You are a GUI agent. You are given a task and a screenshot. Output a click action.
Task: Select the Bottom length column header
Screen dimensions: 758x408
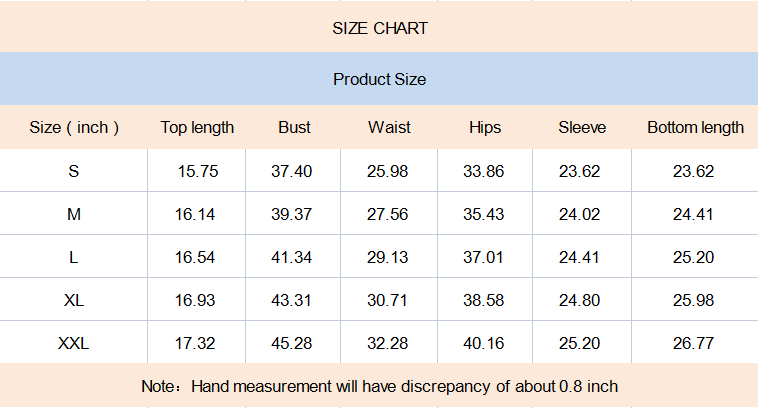695,127
